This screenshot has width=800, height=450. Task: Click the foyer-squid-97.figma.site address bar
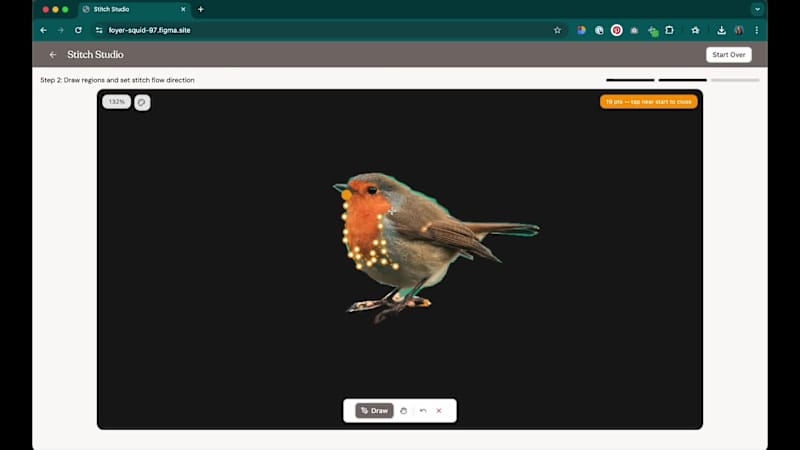coord(327,30)
